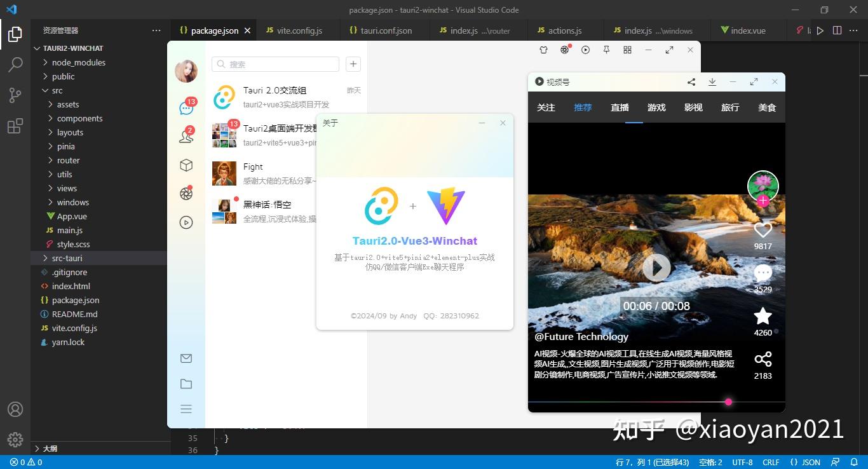Like the @Future Technology video with the heart

pos(763,230)
